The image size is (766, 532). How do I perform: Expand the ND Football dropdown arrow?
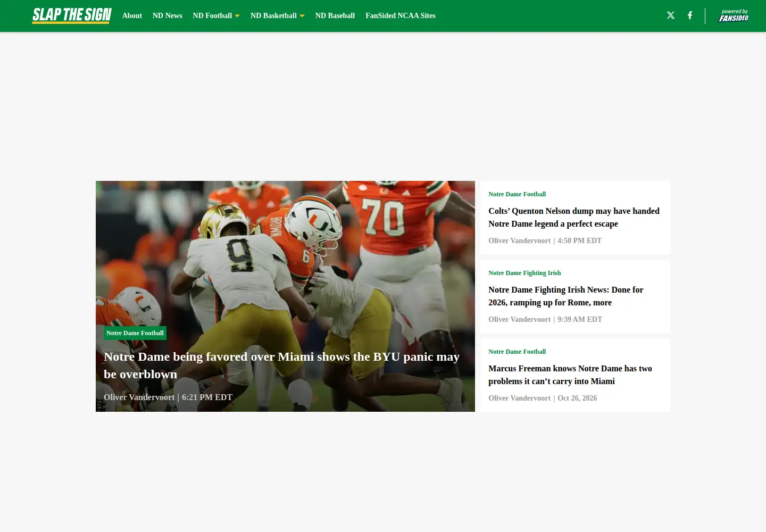pyautogui.click(x=237, y=16)
